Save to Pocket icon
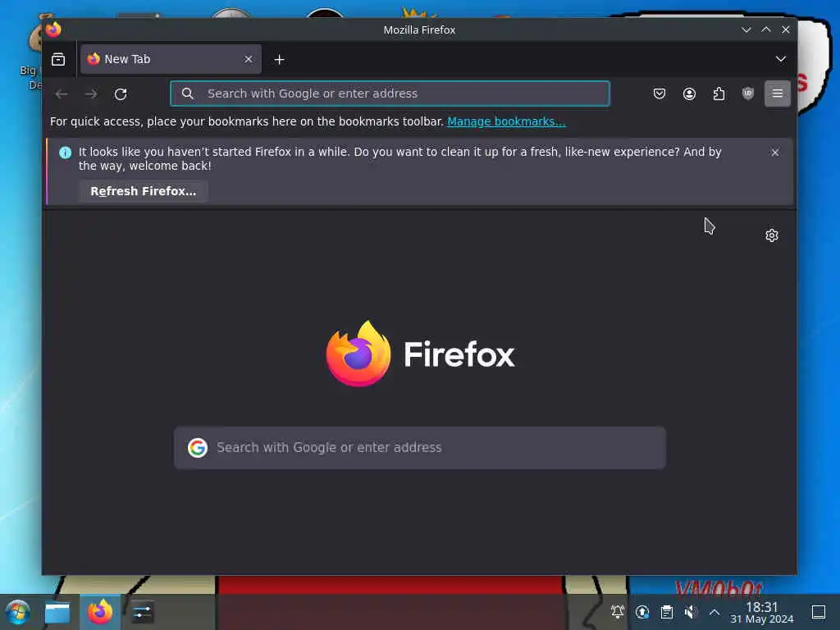This screenshot has width=840, height=630. pos(660,94)
